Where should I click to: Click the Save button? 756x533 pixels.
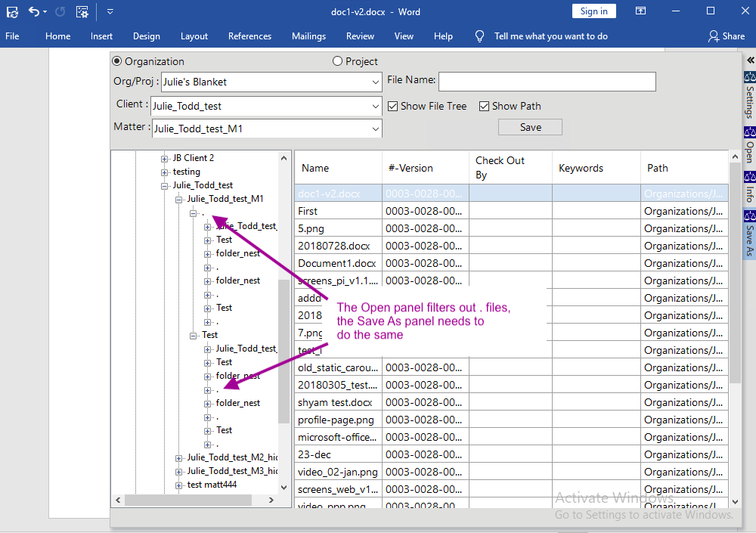(x=530, y=127)
